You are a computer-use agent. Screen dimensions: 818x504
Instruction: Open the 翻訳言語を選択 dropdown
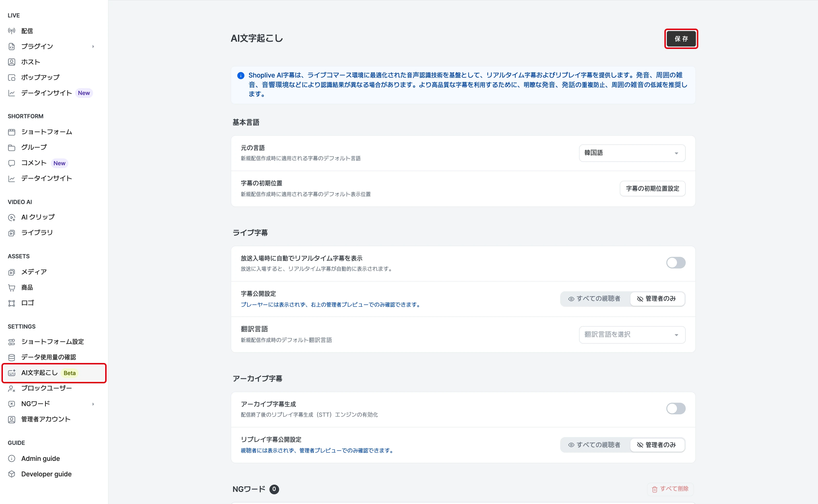(x=632, y=335)
